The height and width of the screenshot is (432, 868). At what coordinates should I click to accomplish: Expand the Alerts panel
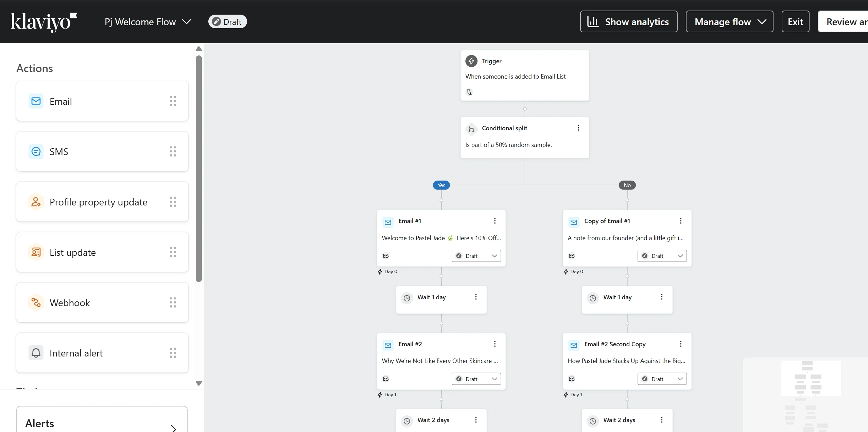[102, 423]
